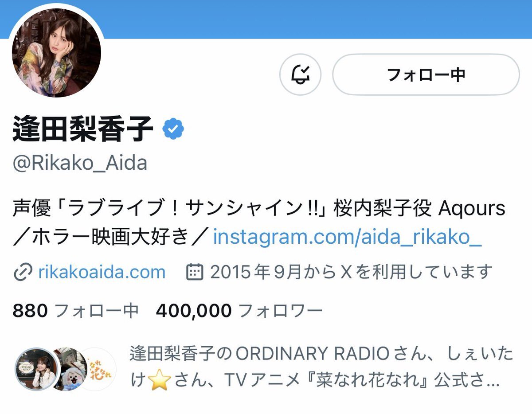Screen dimensions: 532x414
Task: Open the ORDINARY RADIO follower avatar
Action: point(35,369)
